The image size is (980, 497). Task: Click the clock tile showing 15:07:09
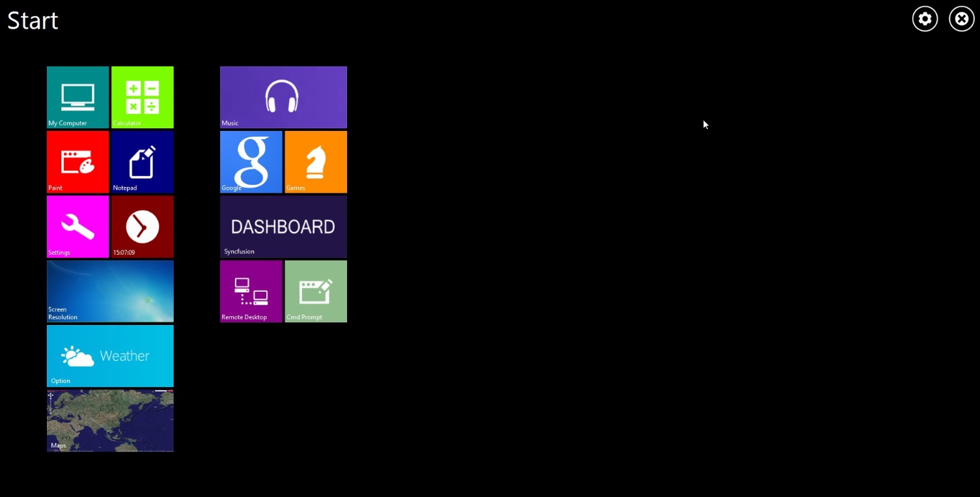pyautogui.click(x=142, y=227)
